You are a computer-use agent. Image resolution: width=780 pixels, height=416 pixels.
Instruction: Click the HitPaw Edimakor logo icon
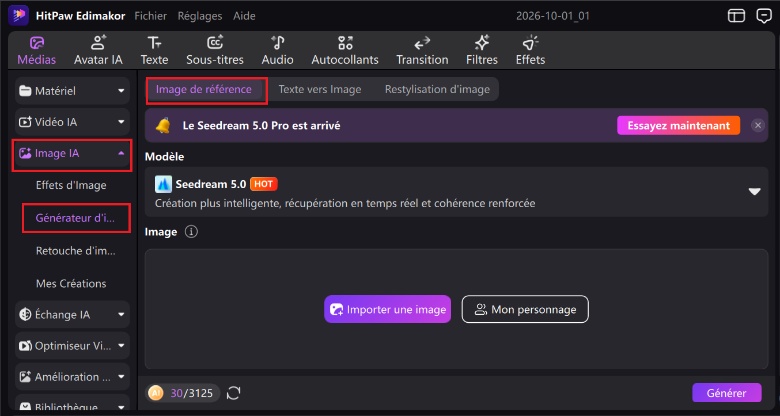coord(19,16)
